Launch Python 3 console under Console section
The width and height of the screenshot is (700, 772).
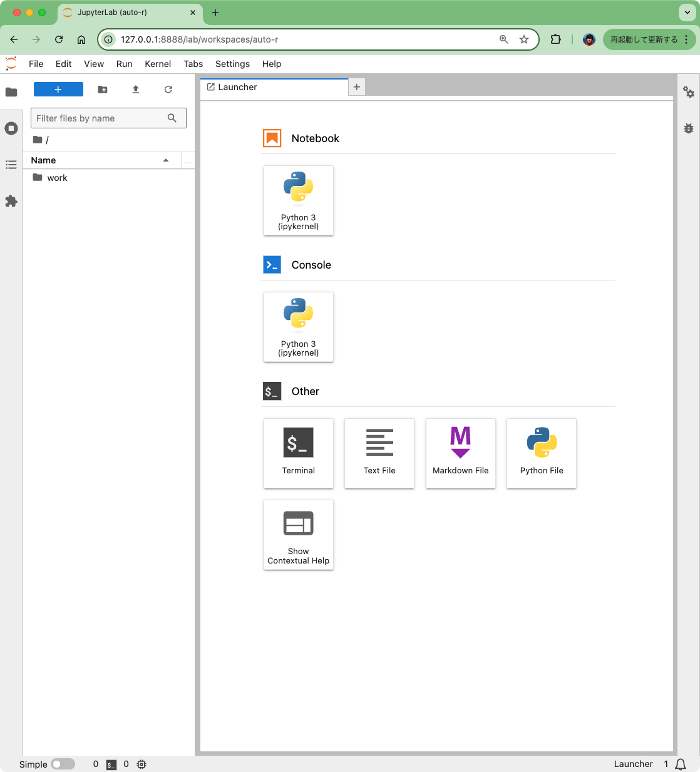click(299, 327)
